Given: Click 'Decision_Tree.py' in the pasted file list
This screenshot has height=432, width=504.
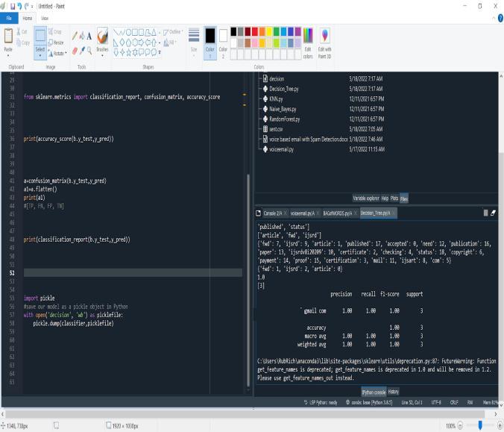Looking at the screenshot, I should 284,89.
